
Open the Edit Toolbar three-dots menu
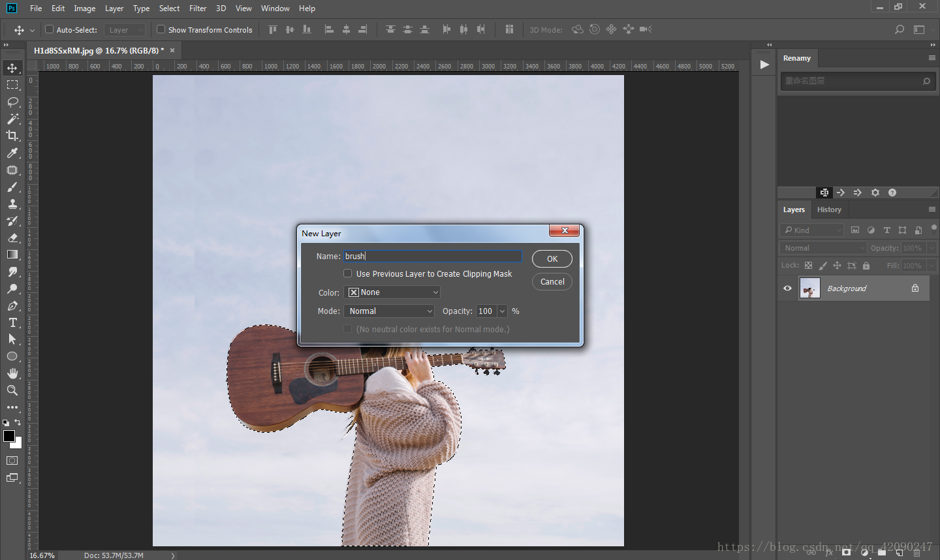pyautogui.click(x=12, y=407)
